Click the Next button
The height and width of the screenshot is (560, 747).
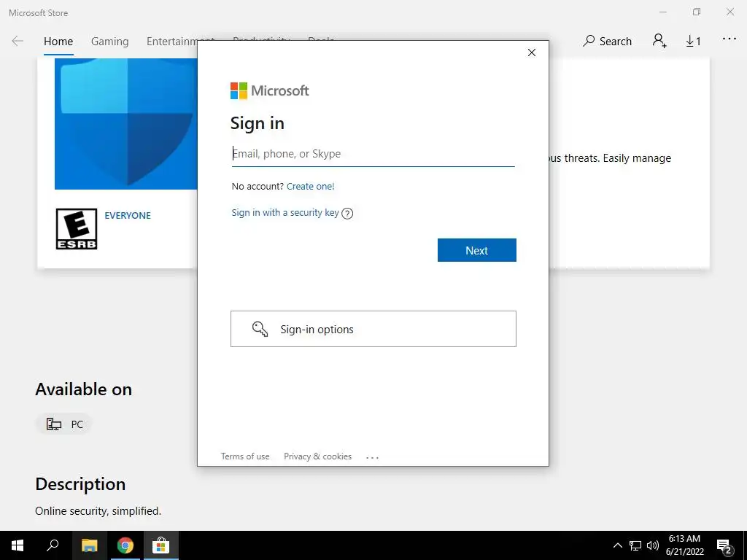[x=476, y=250]
